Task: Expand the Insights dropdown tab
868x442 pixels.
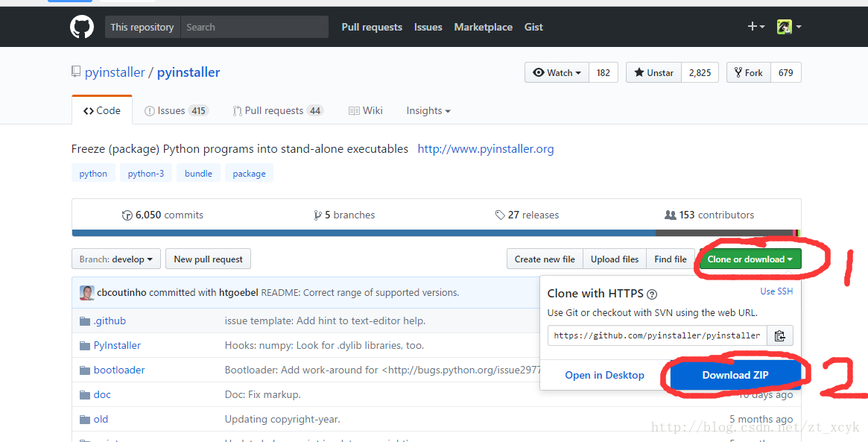Action: (x=428, y=111)
